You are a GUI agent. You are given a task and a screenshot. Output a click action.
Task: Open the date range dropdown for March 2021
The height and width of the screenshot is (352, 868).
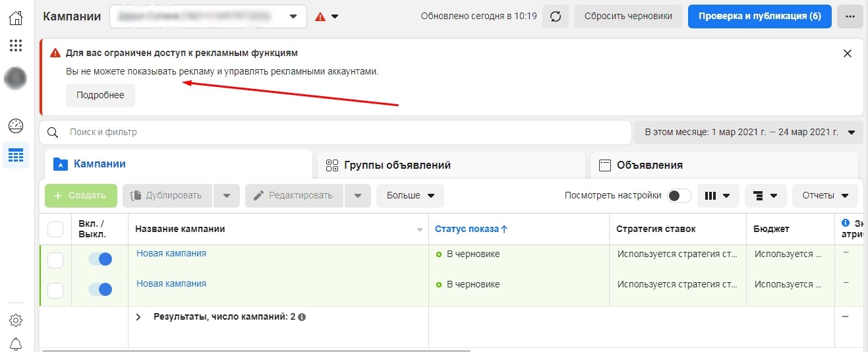pos(748,132)
